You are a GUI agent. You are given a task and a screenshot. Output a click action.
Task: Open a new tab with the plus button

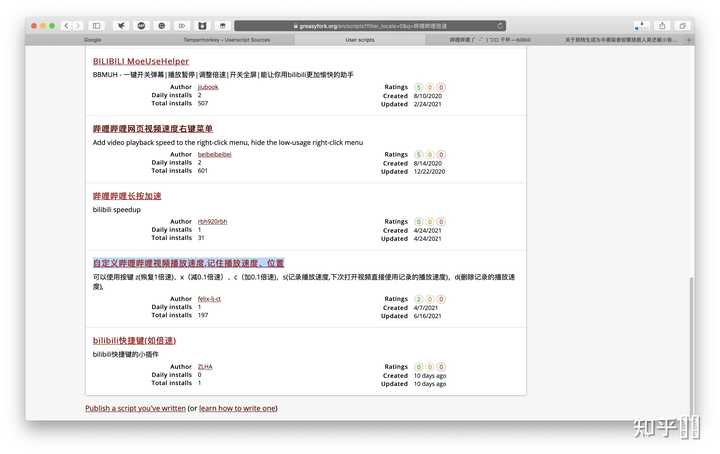pos(688,40)
